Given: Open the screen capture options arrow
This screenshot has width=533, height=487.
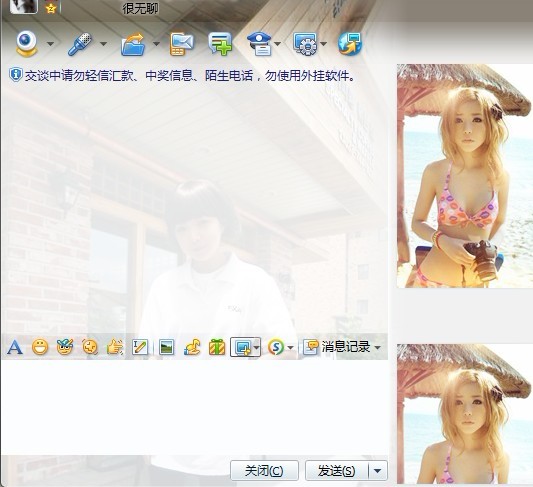Looking at the screenshot, I should coord(257,347).
